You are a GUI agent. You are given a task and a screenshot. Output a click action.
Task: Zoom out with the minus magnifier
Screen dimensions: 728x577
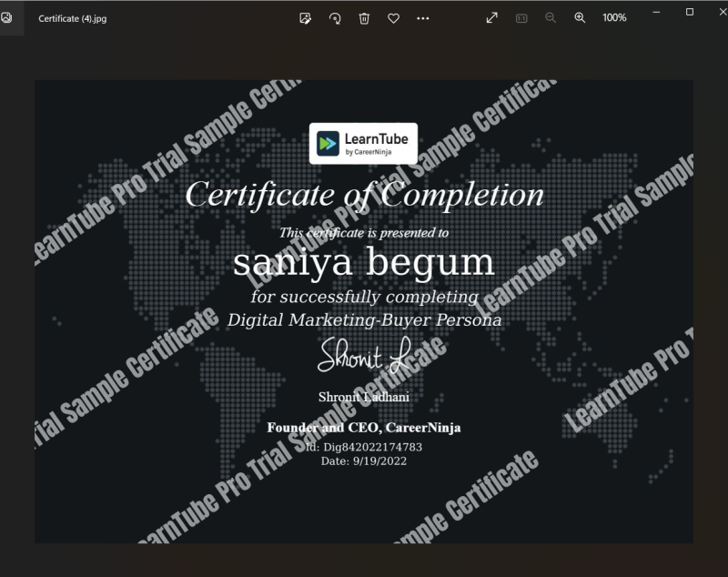click(x=551, y=18)
